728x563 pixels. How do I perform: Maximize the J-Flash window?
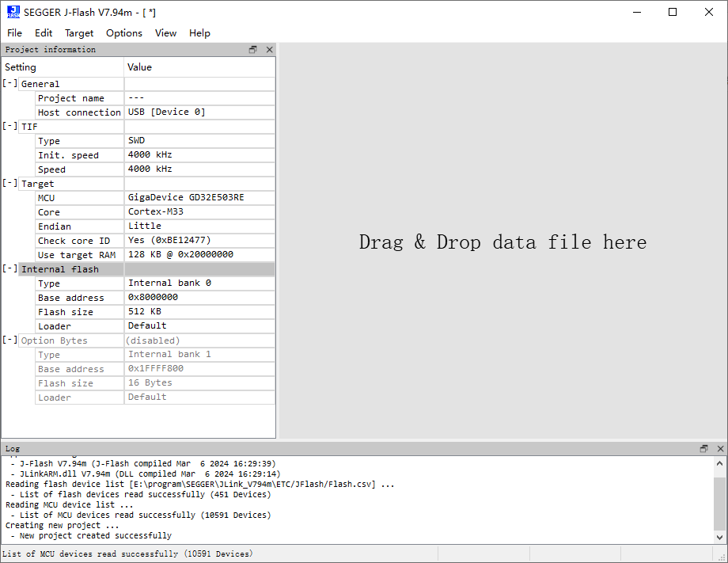tap(673, 12)
